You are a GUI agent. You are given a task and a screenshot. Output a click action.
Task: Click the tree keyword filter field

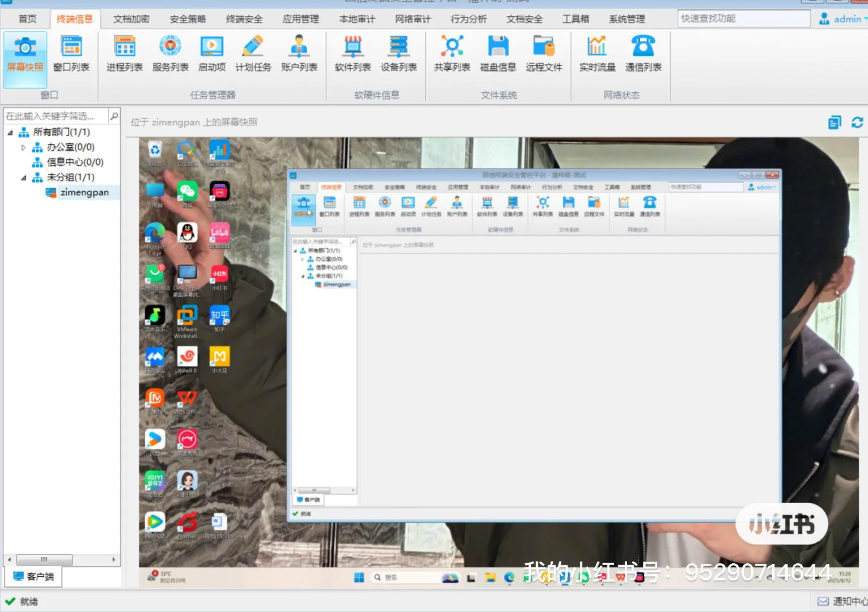pos(56,116)
